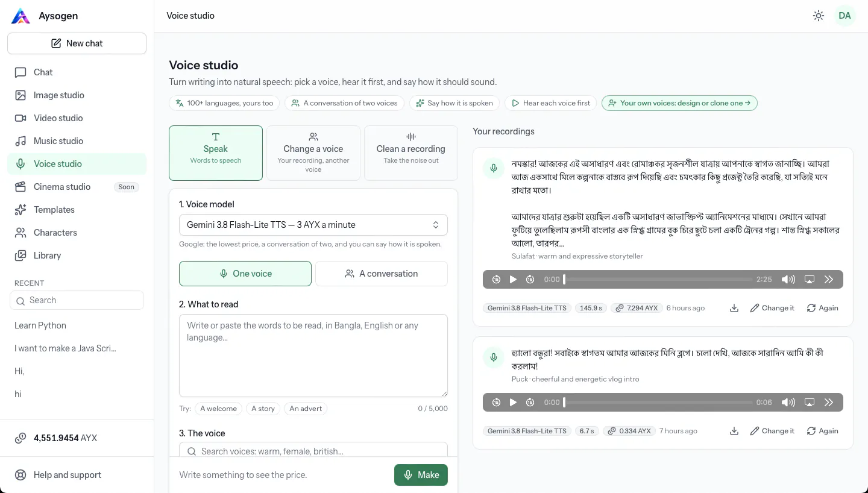Skip forward 15 seconds in first recording
The image size is (868, 493).
530,279
